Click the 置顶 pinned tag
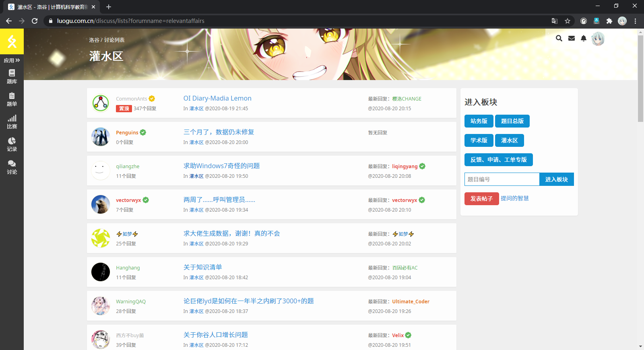 pos(124,109)
